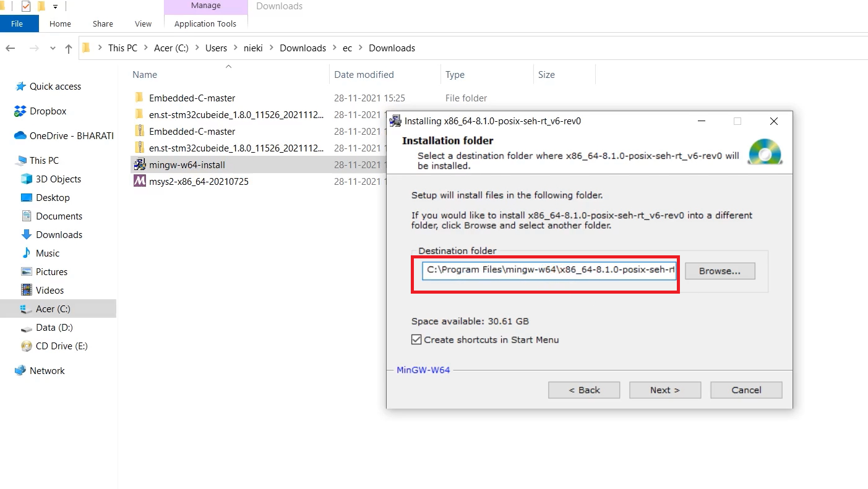
Task: Select the Manage contextual tab
Action: point(206,6)
